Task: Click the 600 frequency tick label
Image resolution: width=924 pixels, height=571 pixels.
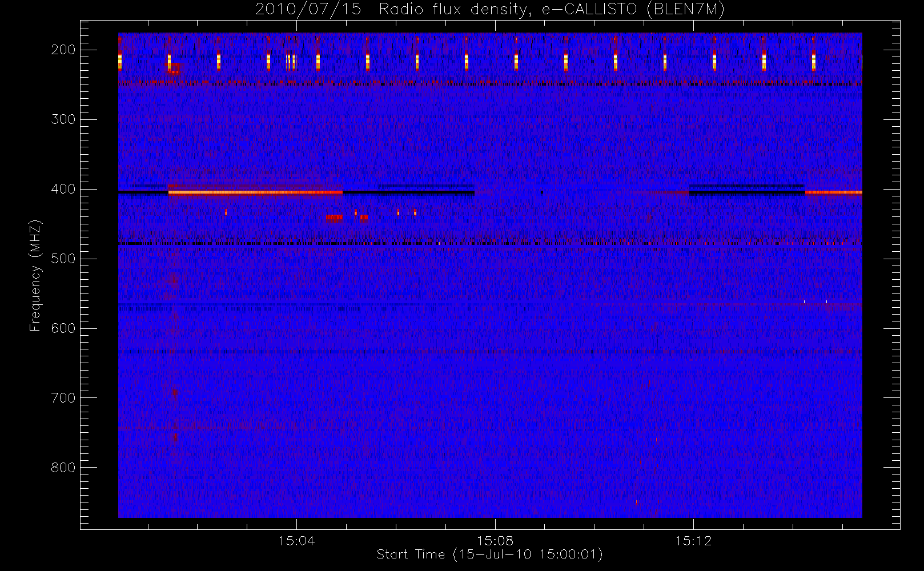Action: point(63,328)
